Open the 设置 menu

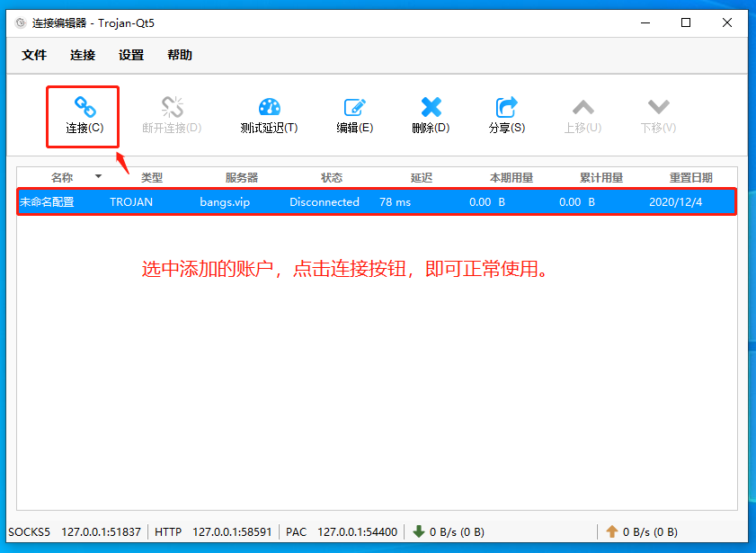(130, 55)
